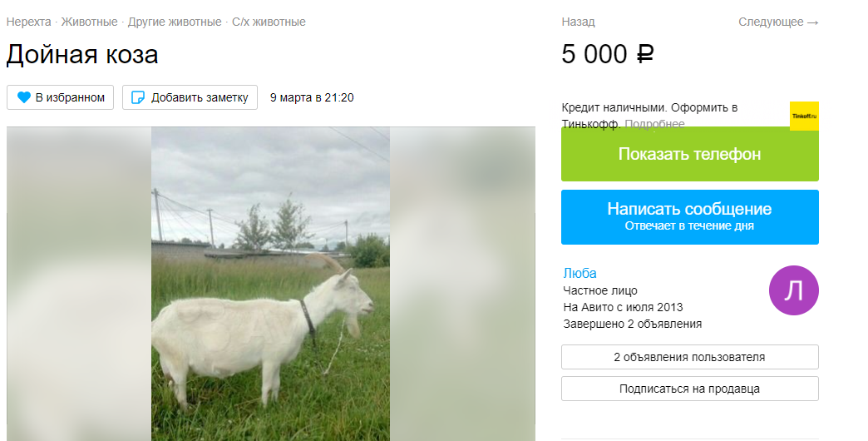868x441 pixels.
Task: Open the С/х животные breadcrumb
Action: click(x=269, y=22)
